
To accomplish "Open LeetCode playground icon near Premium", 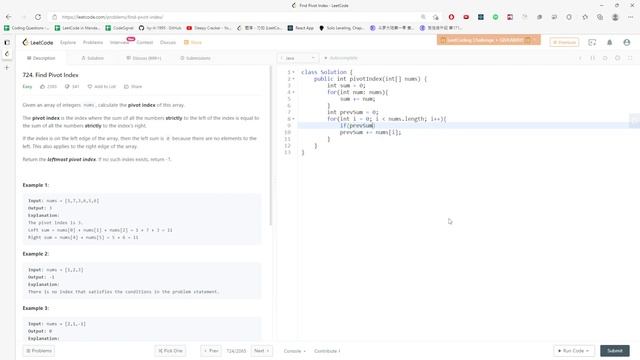I will point(592,42).
